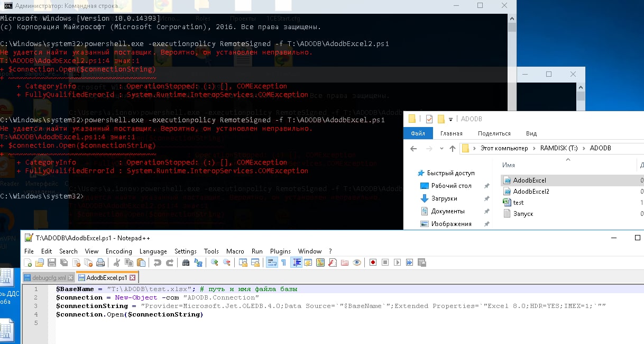Click Close document icon in Notepad++ toolbar
Screen dimensions: 644x344
point(76,262)
